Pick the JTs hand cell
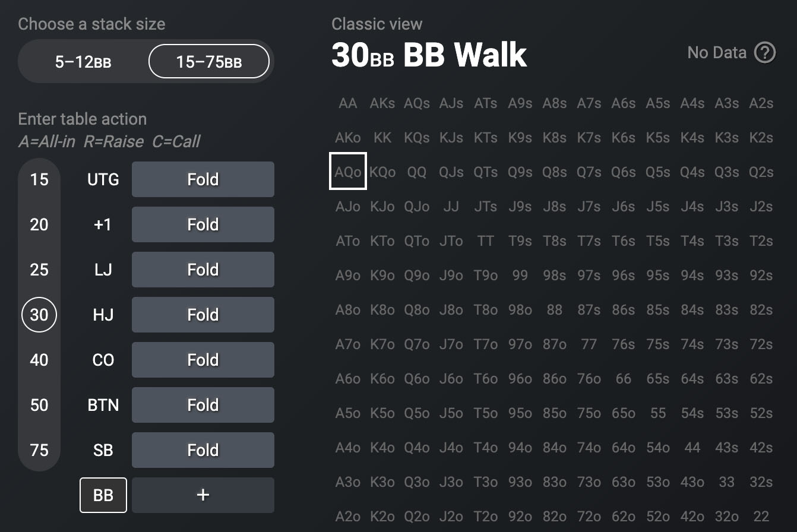This screenshot has width=797, height=532. [486, 207]
